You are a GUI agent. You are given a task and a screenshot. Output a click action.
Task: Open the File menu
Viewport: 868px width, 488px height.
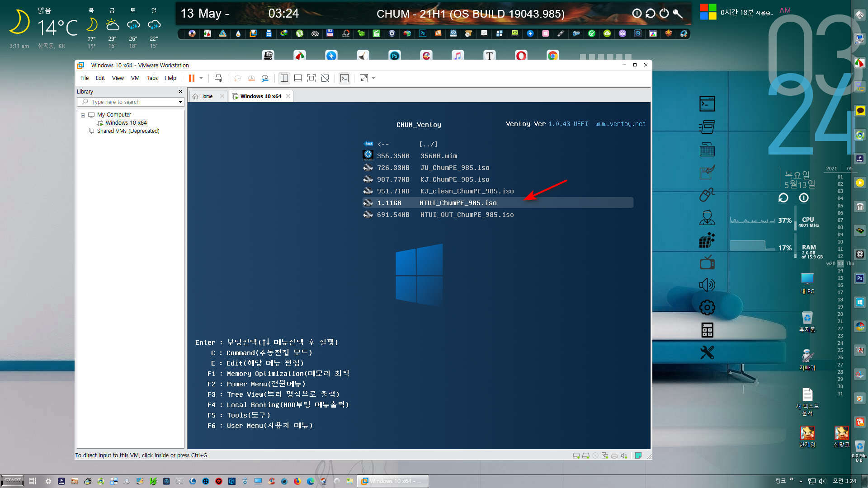pyautogui.click(x=85, y=78)
